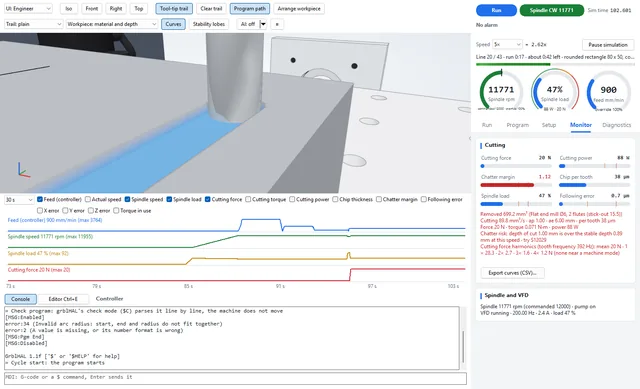Click Pause simulation
Screen dimensions: 640x389
(608, 44)
